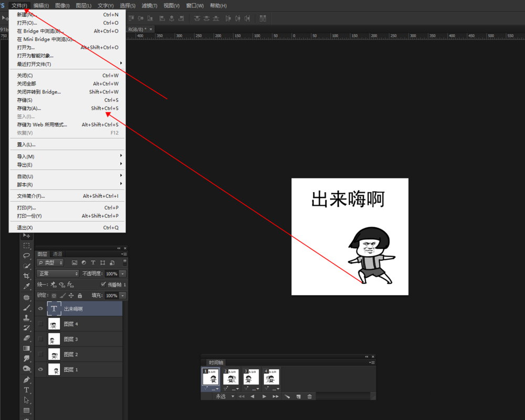Show 图层 4 via visibility box
The width and height of the screenshot is (525, 420).
[40, 324]
